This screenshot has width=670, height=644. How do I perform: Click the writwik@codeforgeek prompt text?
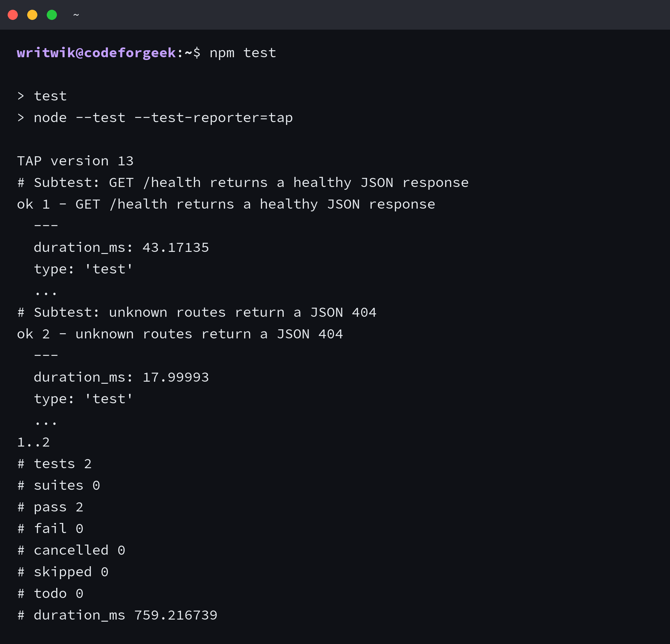(96, 53)
